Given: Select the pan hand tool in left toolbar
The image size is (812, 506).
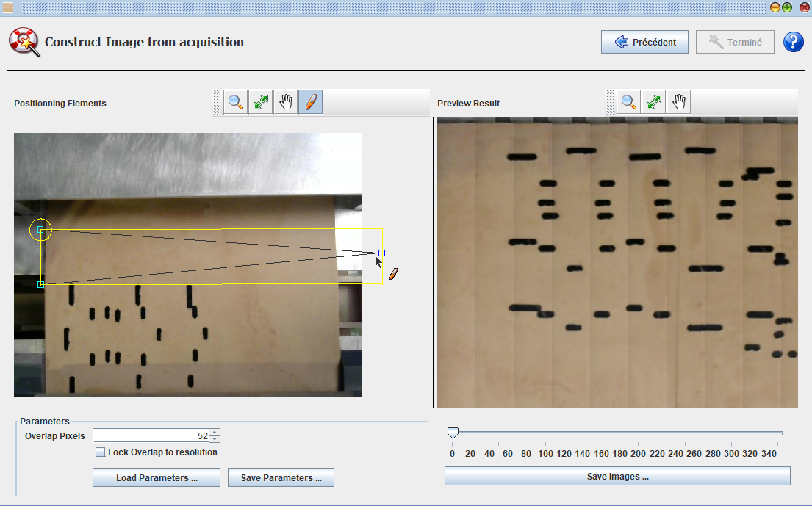Looking at the screenshot, I should pos(285,103).
